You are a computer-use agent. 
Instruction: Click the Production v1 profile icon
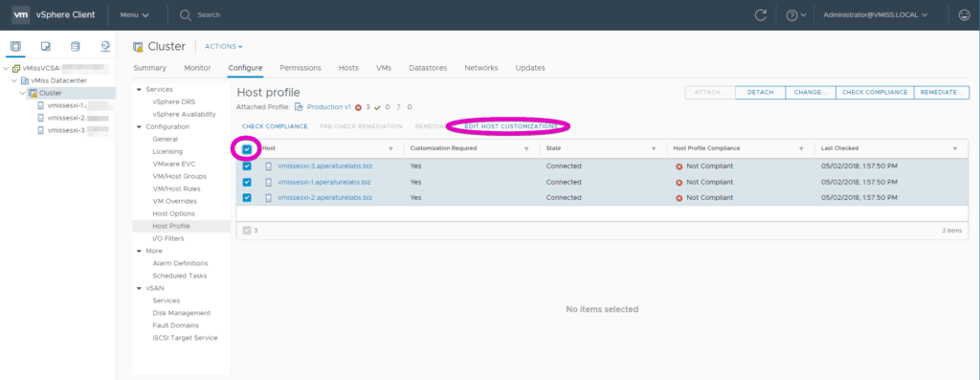[299, 107]
